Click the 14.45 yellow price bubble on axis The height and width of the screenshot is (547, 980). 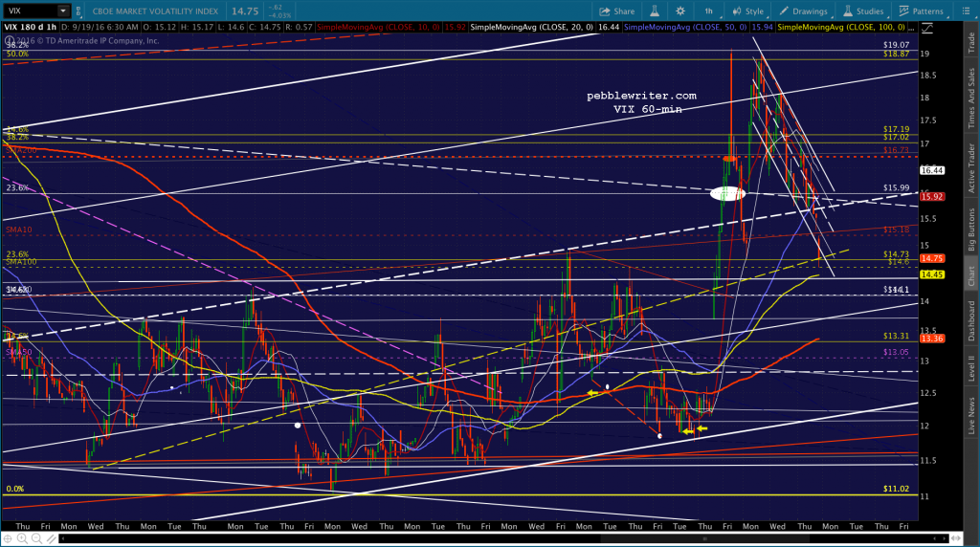(x=932, y=274)
